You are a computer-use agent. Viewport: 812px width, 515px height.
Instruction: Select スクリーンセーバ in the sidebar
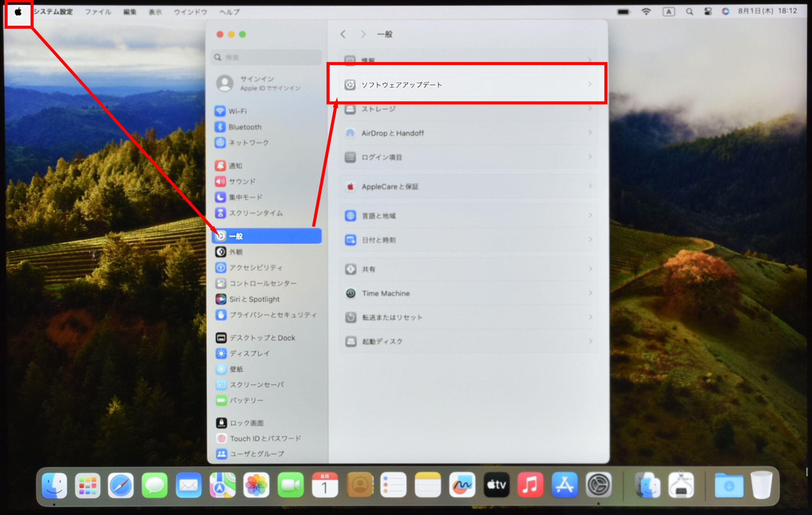[x=266, y=385]
